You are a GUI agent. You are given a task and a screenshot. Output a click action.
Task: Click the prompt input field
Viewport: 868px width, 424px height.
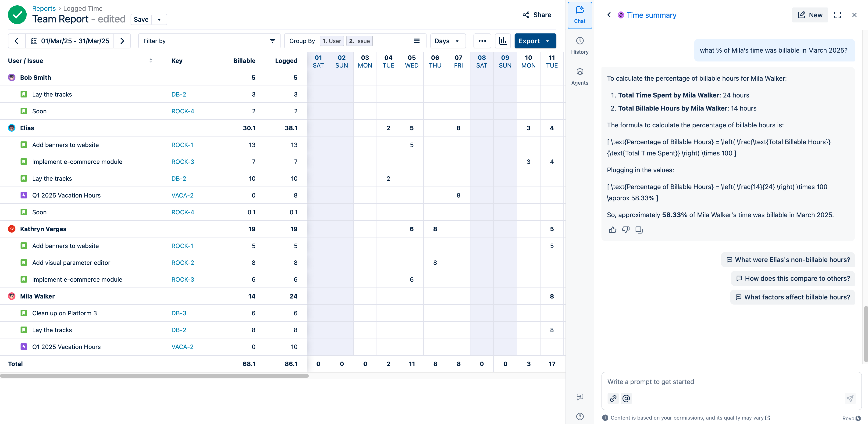(x=708, y=381)
